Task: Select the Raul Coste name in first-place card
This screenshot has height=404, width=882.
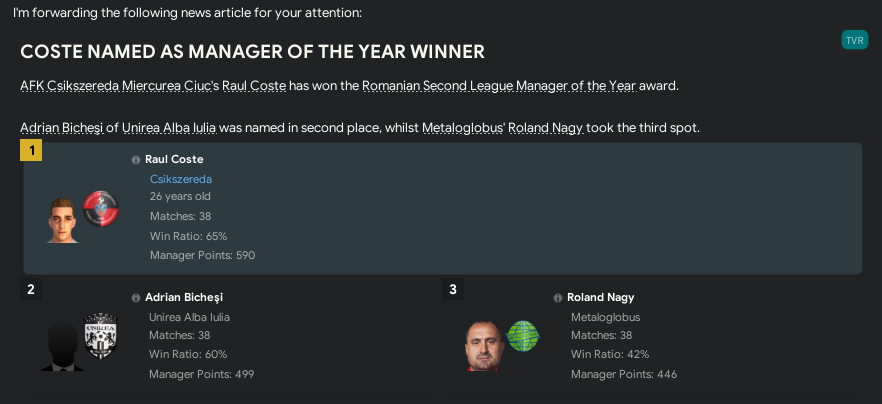Action: click(x=174, y=159)
